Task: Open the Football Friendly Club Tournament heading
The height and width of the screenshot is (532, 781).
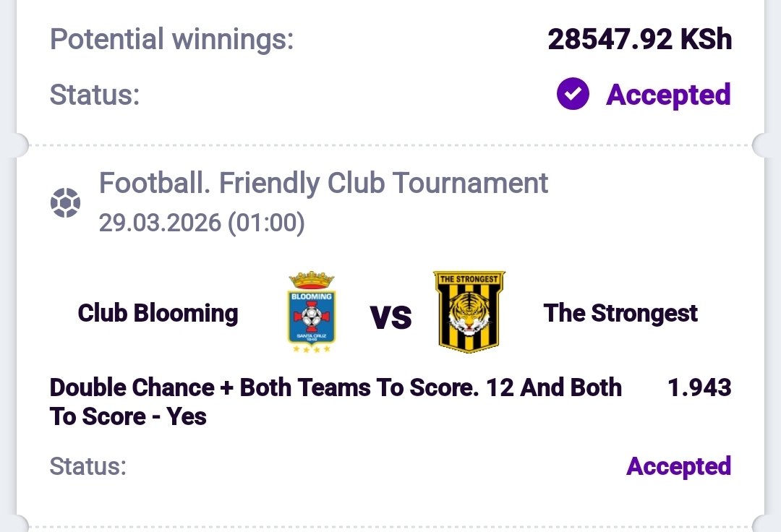Action: 323,184
